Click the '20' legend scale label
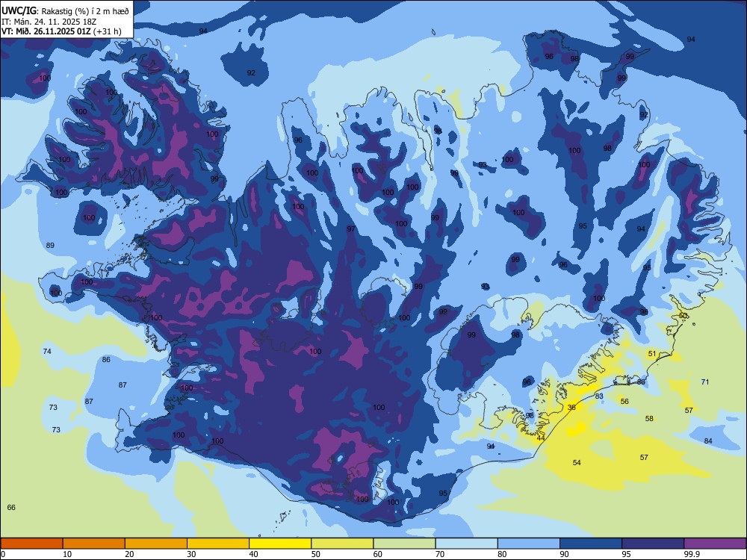 click(x=129, y=554)
